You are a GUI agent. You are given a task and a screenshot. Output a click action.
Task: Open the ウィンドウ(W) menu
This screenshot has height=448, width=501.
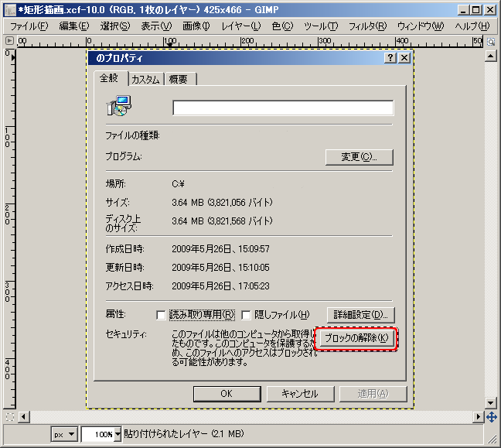421,26
